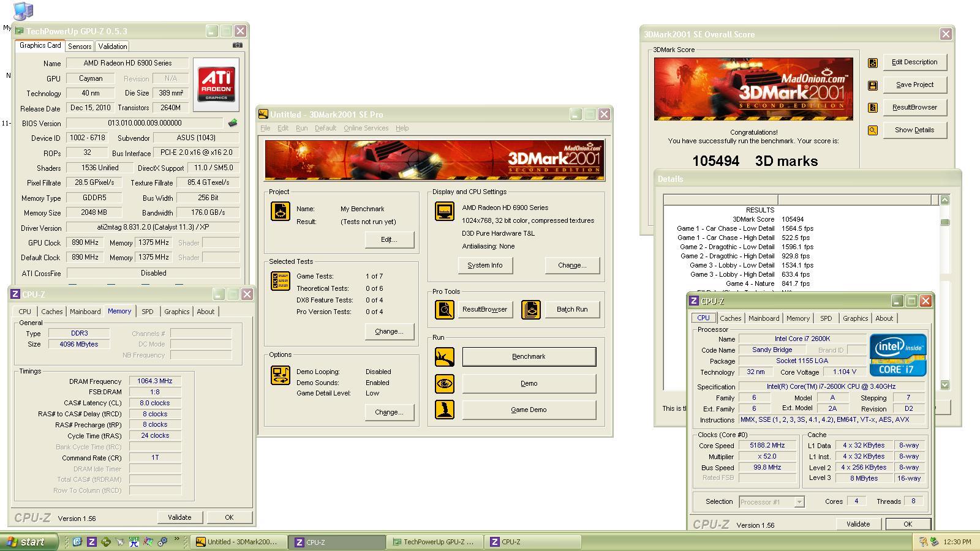Click the Demo button

529,384
